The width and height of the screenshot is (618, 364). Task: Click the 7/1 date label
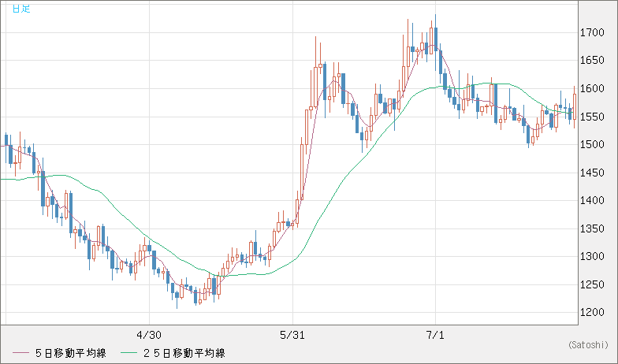(x=435, y=336)
